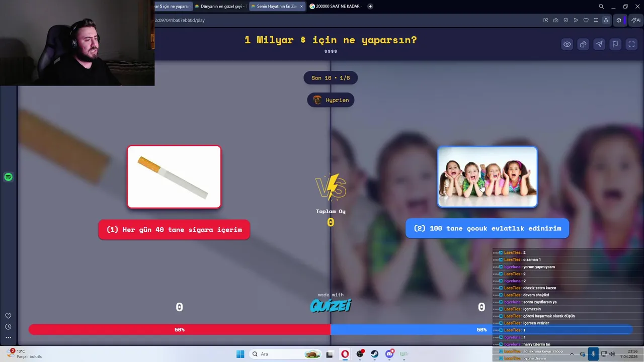Click the paper plane share icon in quiz

pyautogui.click(x=599, y=44)
